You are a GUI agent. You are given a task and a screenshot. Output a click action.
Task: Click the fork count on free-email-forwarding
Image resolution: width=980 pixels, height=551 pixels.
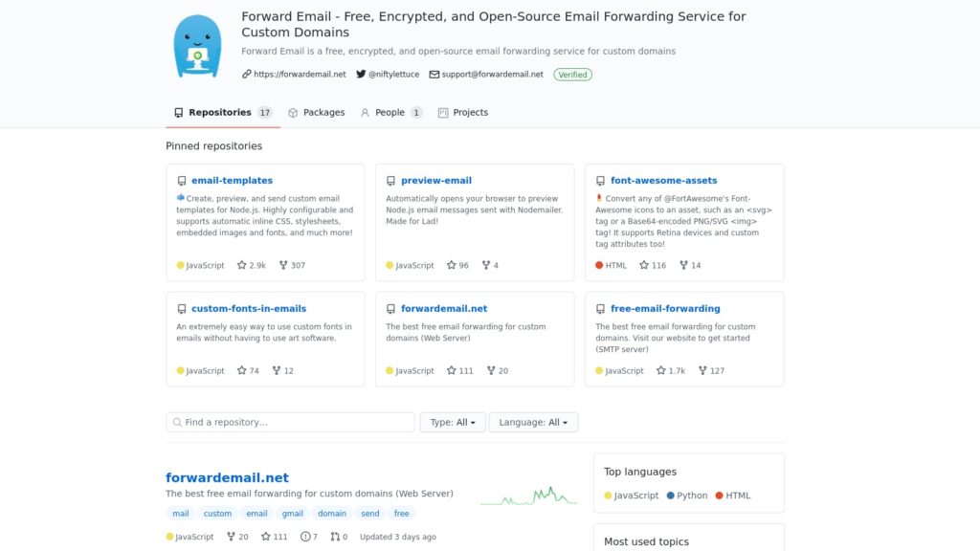point(711,370)
